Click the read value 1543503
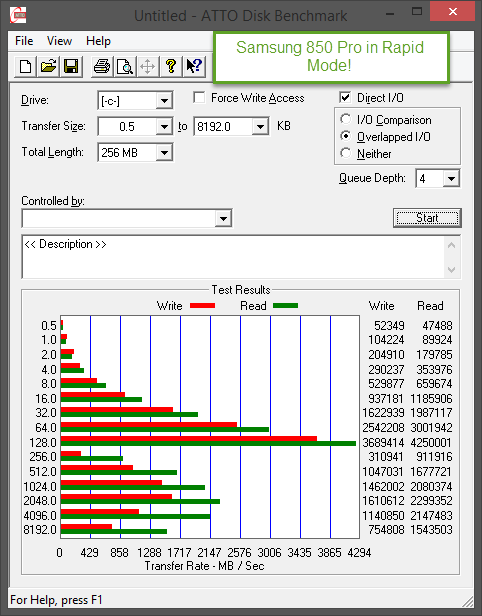Viewport: 482px width, 616px height. pos(431,530)
